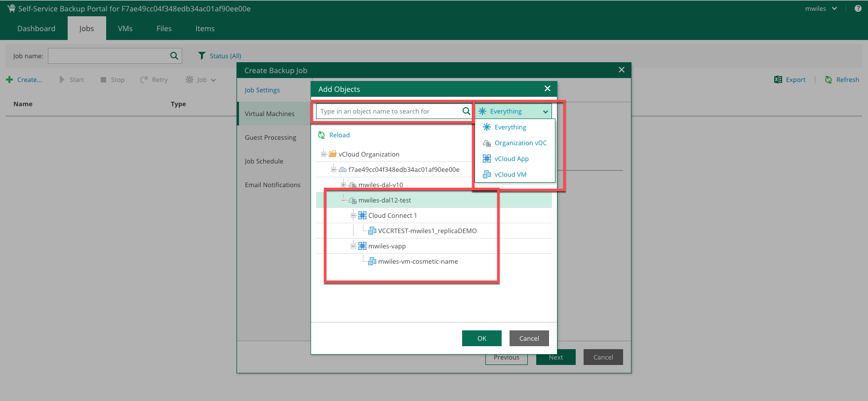Click the object name search field
The image size is (868, 401).
point(390,112)
